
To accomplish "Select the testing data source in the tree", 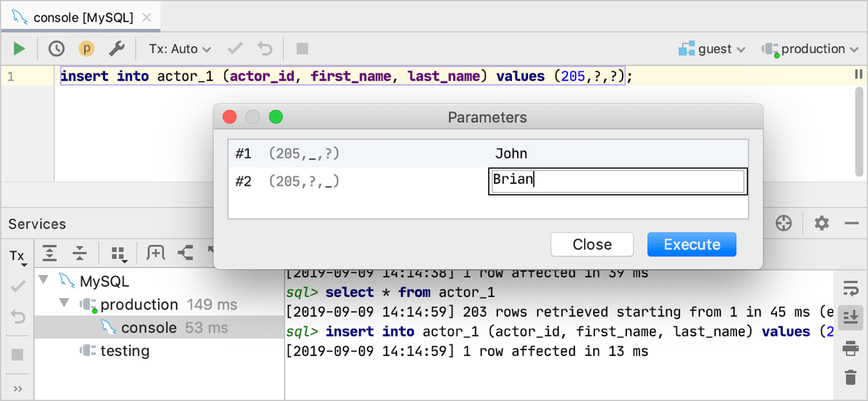I will [128, 351].
